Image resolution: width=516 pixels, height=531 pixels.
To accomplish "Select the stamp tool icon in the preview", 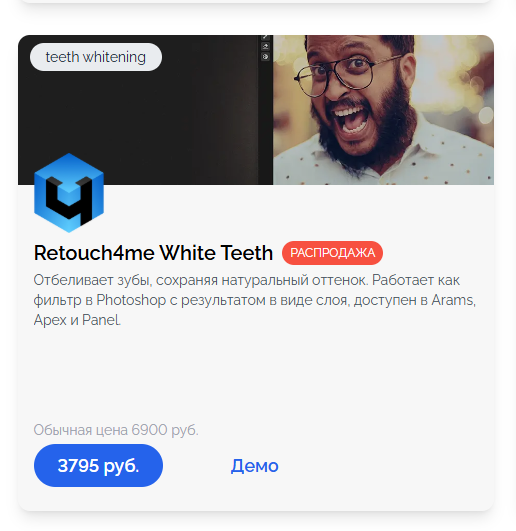I will 265,47.
